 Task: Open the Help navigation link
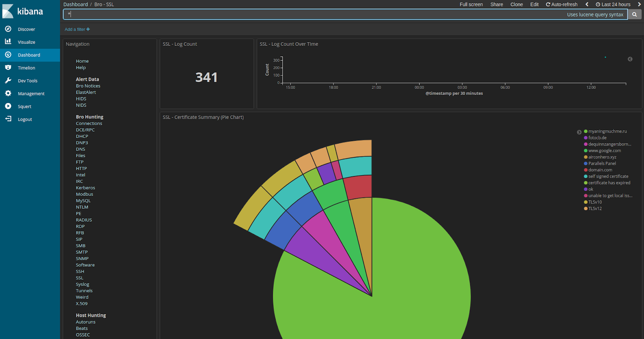pos(81,68)
